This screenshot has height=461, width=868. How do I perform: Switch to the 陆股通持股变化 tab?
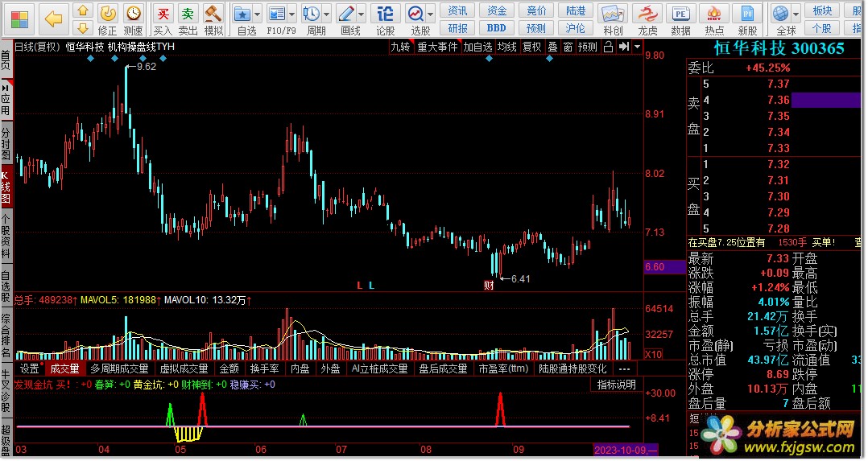[573, 368]
